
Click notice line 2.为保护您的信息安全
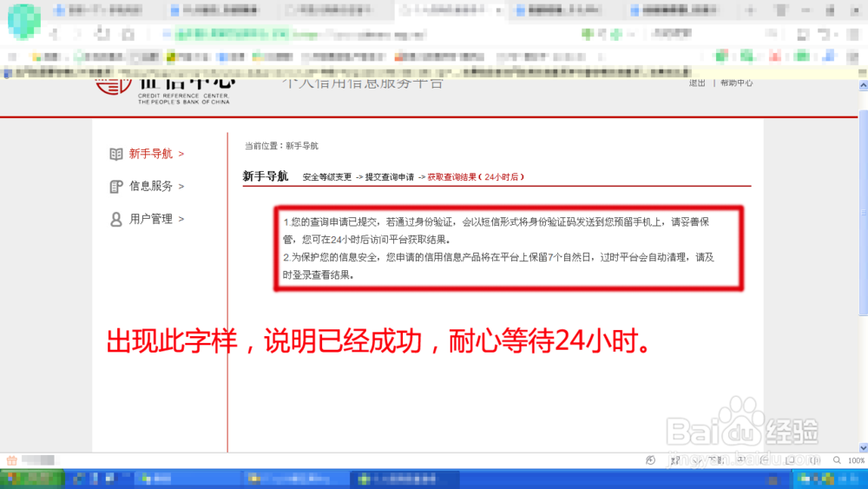tap(498, 266)
